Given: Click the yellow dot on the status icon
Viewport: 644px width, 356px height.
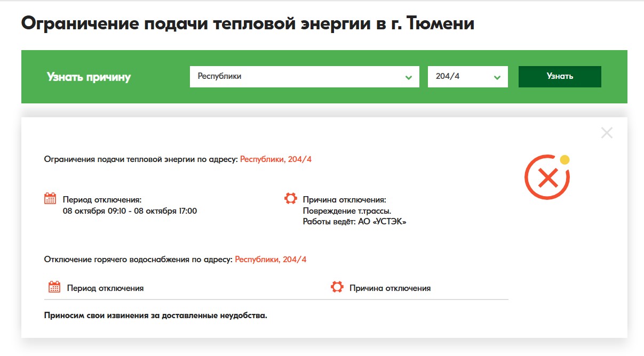Looking at the screenshot, I should pyautogui.click(x=565, y=159).
